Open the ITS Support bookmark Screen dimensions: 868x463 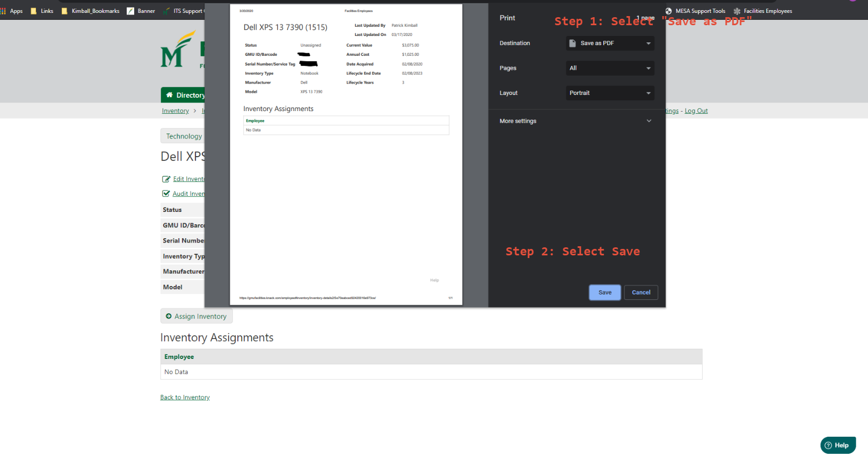coord(184,11)
